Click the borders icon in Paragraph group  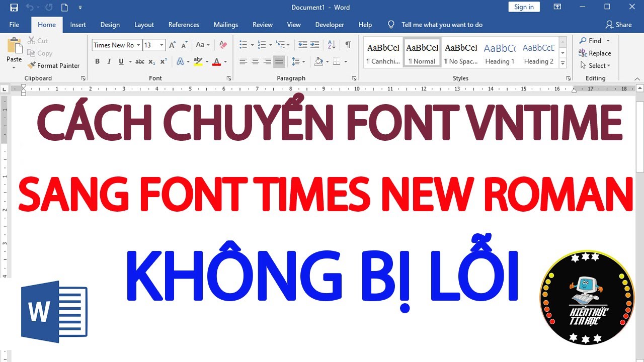point(337,61)
